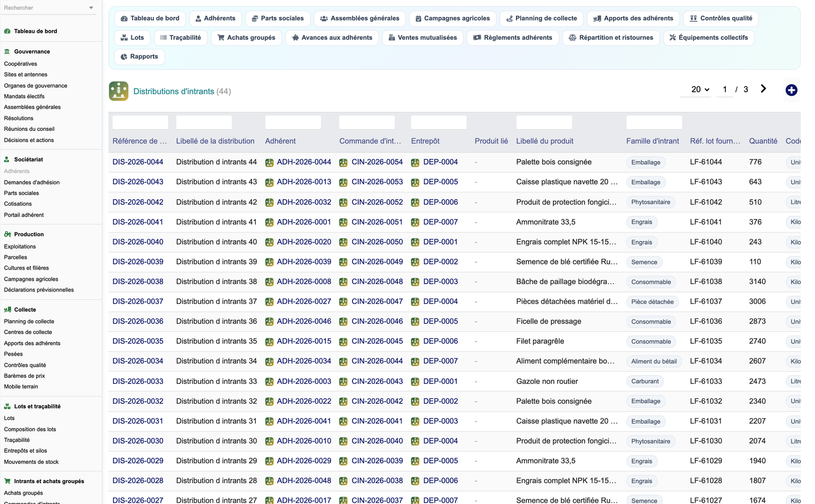This screenshot has height=504, width=815.
Task: Click the Famille d'intrant filter field
Action: pyautogui.click(x=654, y=122)
